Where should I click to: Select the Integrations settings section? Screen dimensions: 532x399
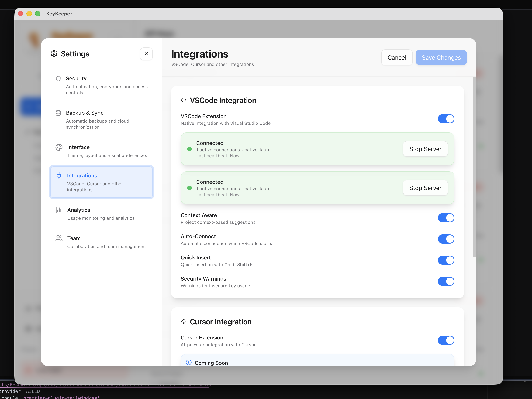pyautogui.click(x=102, y=182)
